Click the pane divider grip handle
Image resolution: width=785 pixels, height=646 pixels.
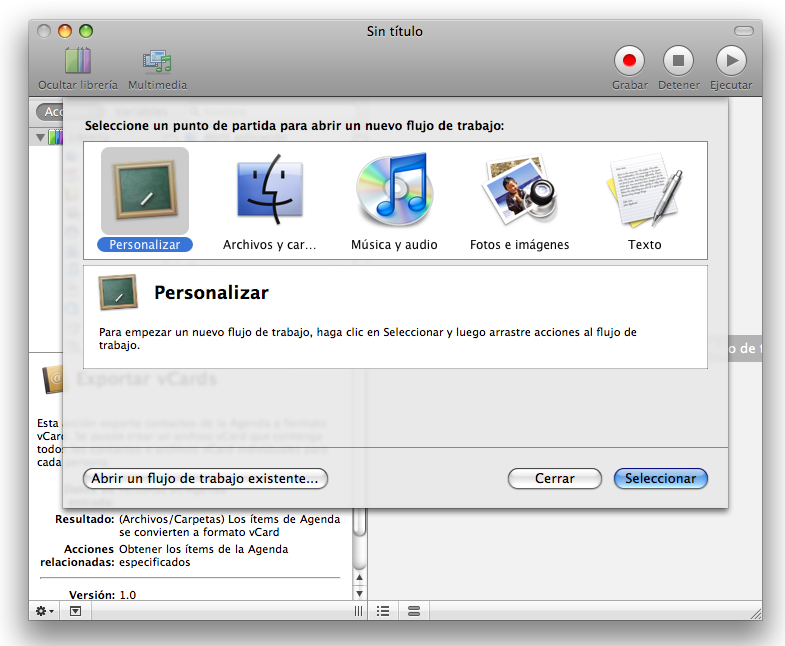pyautogui.click(x=358, y=611)
